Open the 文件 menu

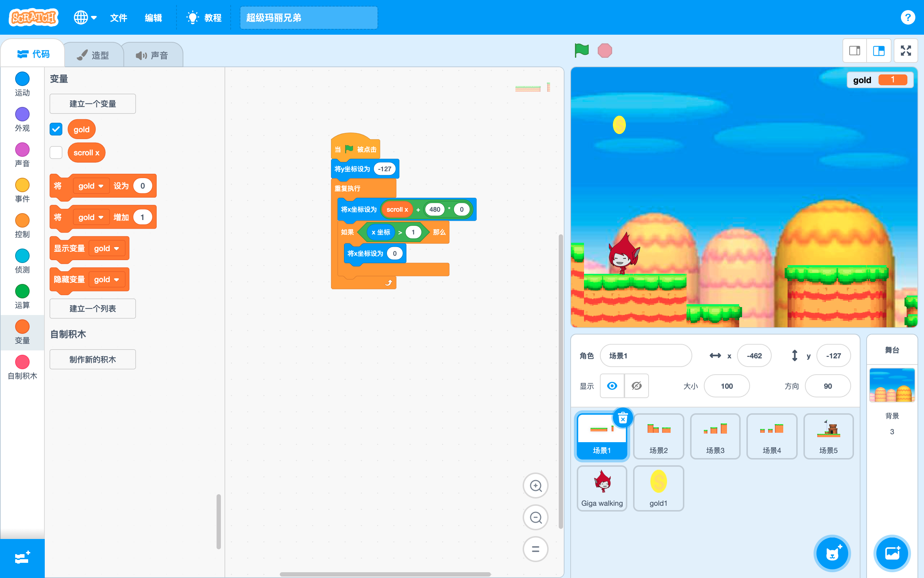[118, 18]
